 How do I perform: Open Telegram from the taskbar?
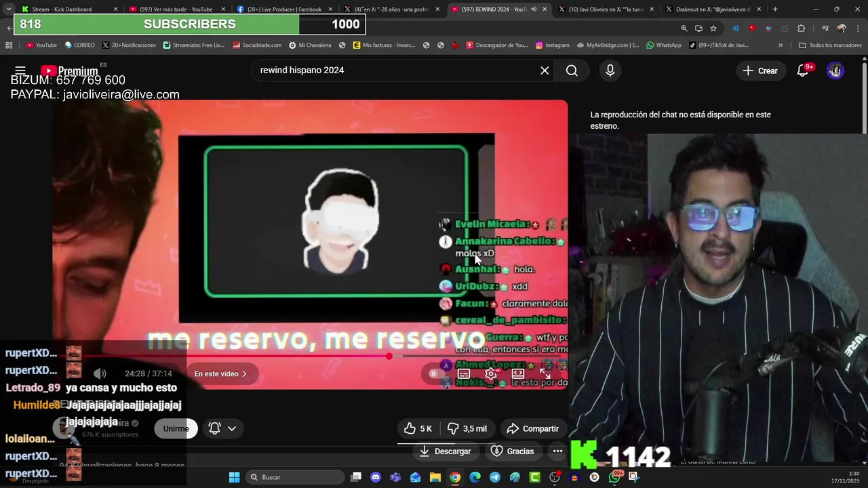click(495, 477)
